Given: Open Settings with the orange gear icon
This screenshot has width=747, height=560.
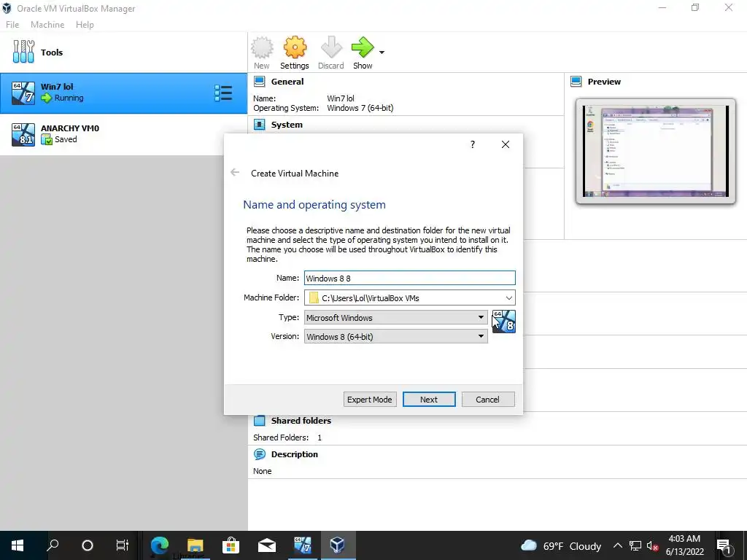Looking at the screenshot, I should (x=295, y=47).
